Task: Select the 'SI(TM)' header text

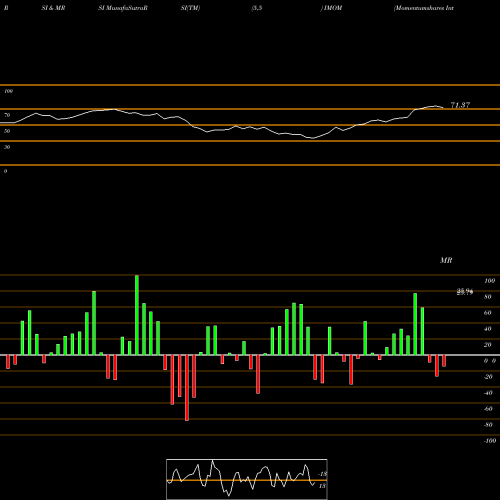Action: tap(190, 8)
